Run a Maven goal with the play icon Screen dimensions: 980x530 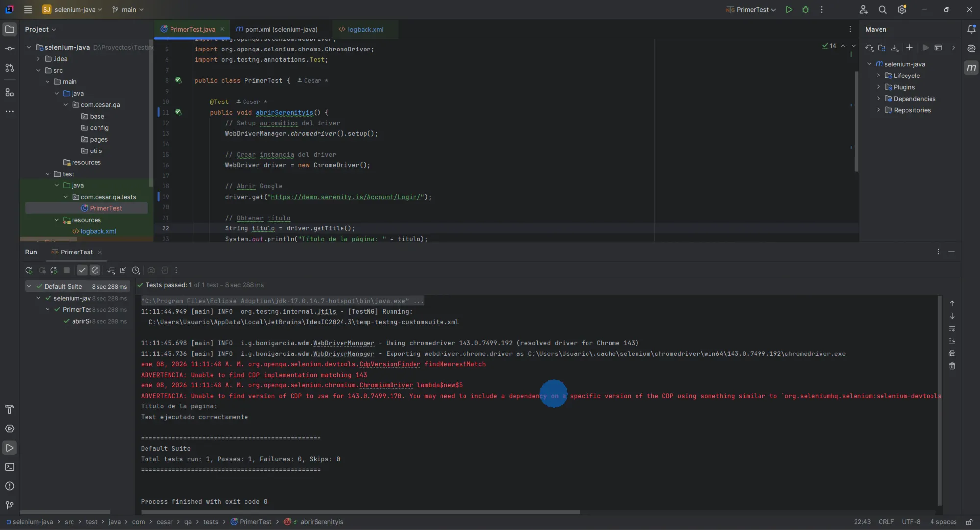pos(925,48)
